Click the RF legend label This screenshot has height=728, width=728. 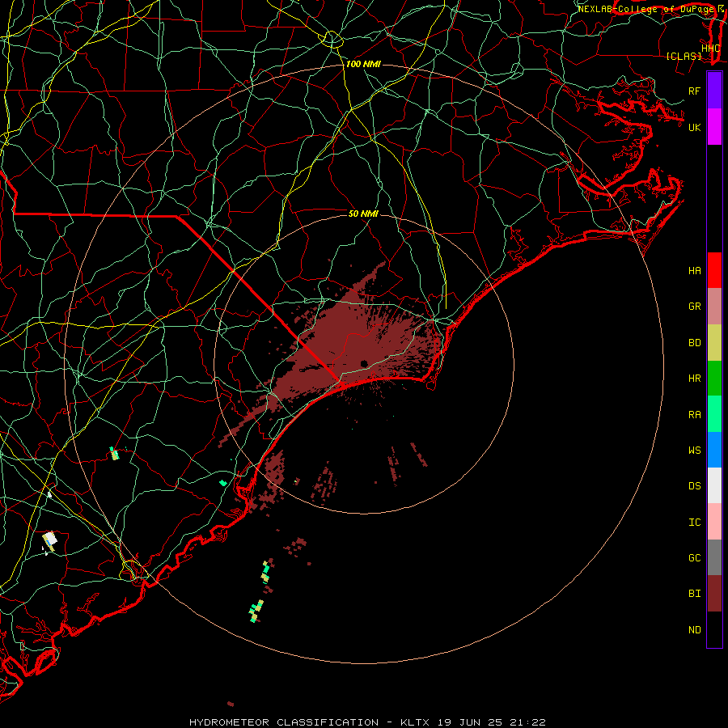pyautogui.click(x=695, y=91)
